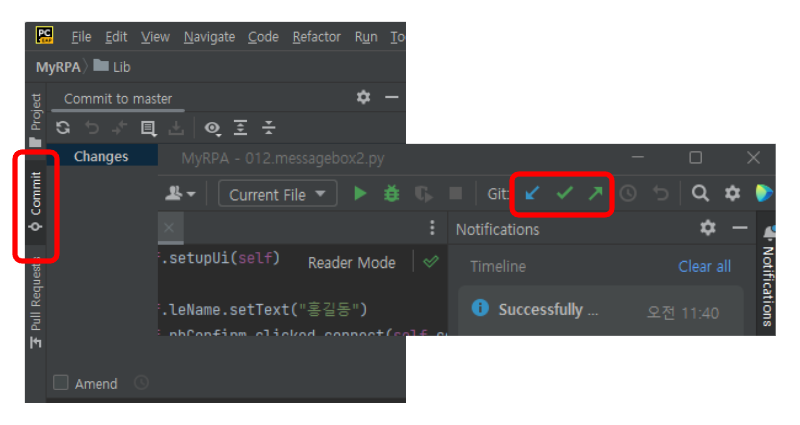Screen dimensions: 800x425
Task: Collapse all changes in the tree
Action: [268, 128]
